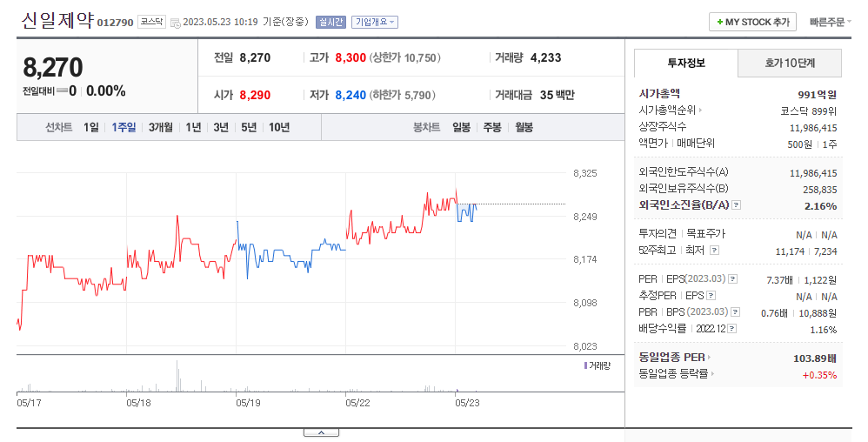Click the 코스닥 899위 ranking text
Image resolution: width=868 pixels, height=442 pixels.
808,111
